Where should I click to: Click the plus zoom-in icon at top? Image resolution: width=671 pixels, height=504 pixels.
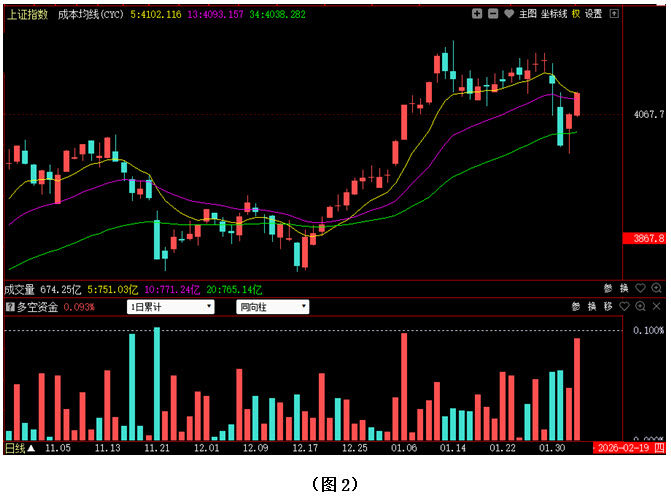(x=477, y=14)
